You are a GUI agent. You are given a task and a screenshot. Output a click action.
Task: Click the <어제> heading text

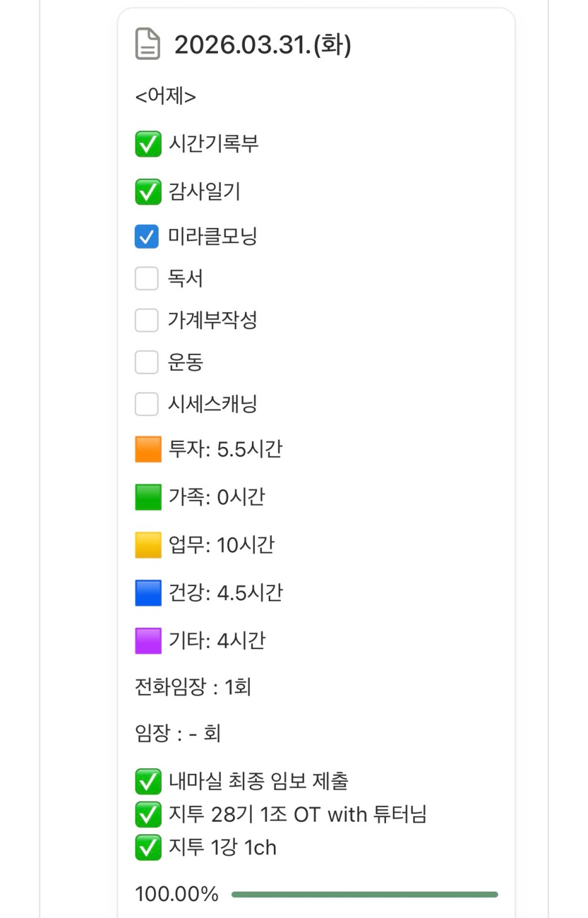click(166, 96)
